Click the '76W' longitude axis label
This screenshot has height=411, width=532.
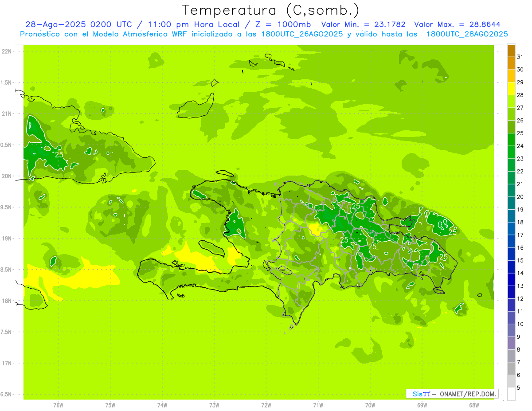coord(58,405)
